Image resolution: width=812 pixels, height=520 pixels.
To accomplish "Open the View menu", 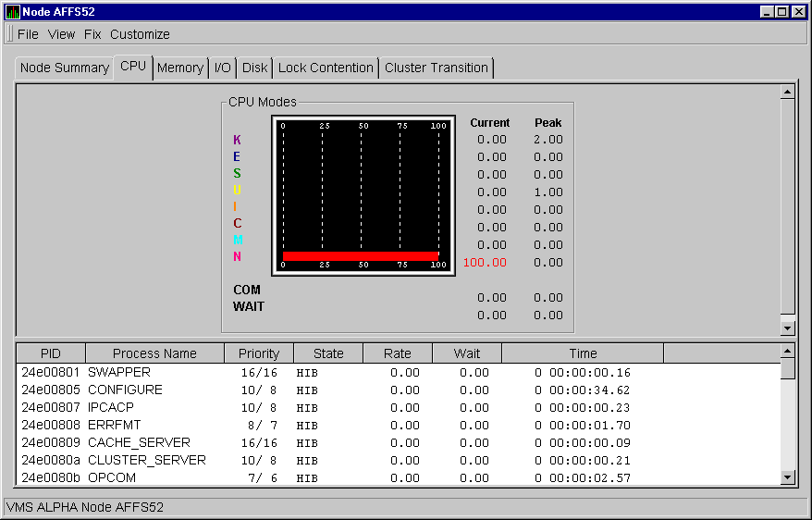I will click(x=61, y=34).
